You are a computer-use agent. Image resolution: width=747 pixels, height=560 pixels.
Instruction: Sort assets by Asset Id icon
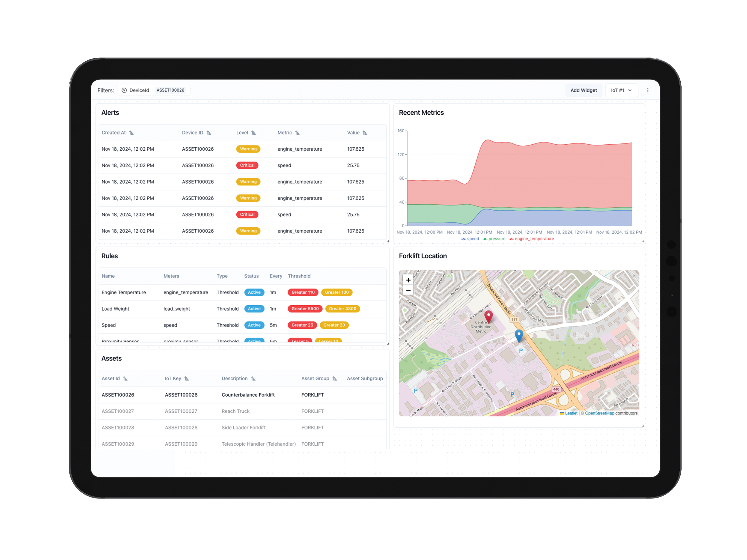(x=125, y=379)
